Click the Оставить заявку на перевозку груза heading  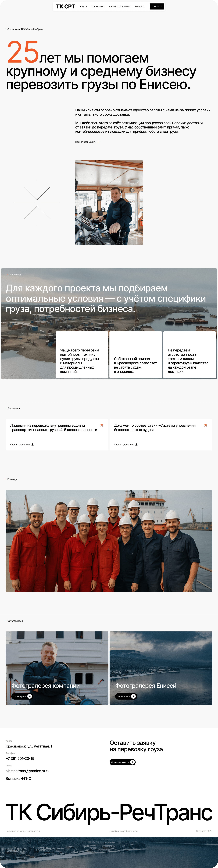tap(136, 746)
